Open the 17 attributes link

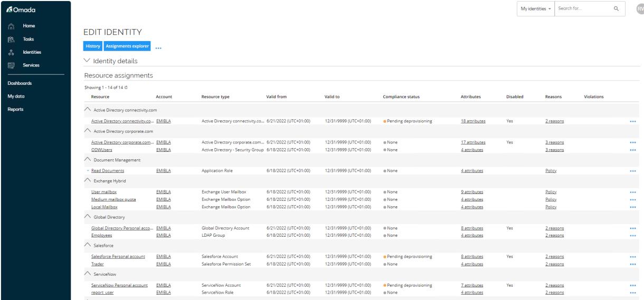tap(473, 142)
